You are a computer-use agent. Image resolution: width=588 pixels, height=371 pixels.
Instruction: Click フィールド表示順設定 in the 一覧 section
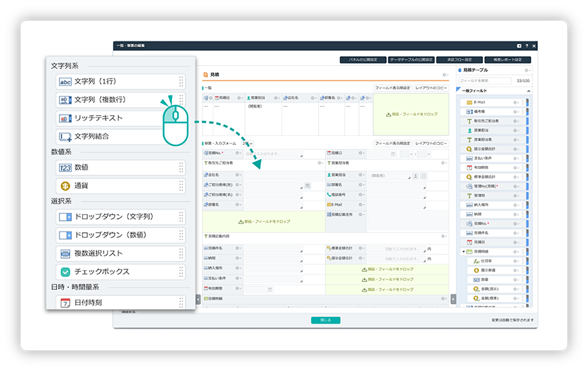pyautogui.click(x=393, y=88)
